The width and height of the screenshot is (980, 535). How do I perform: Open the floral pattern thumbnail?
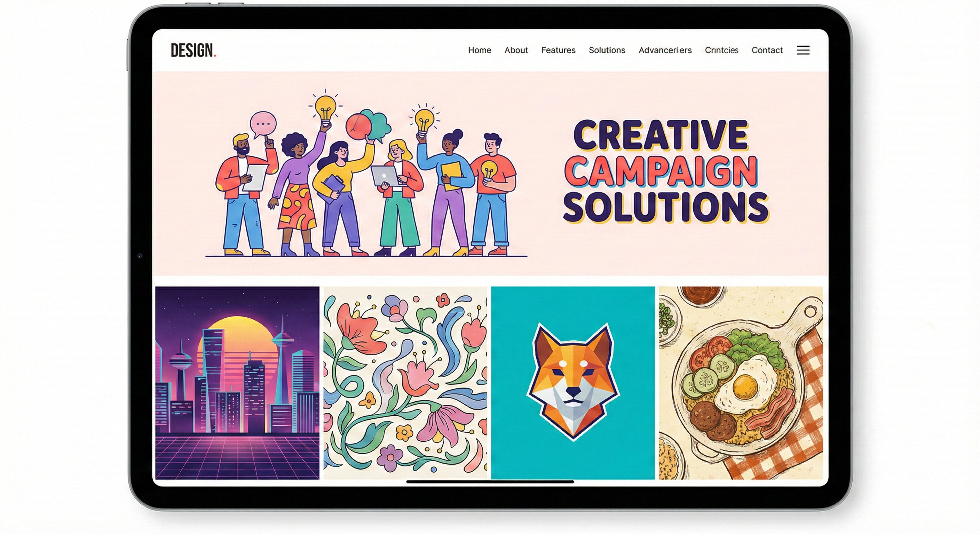(x=405, y=383)
